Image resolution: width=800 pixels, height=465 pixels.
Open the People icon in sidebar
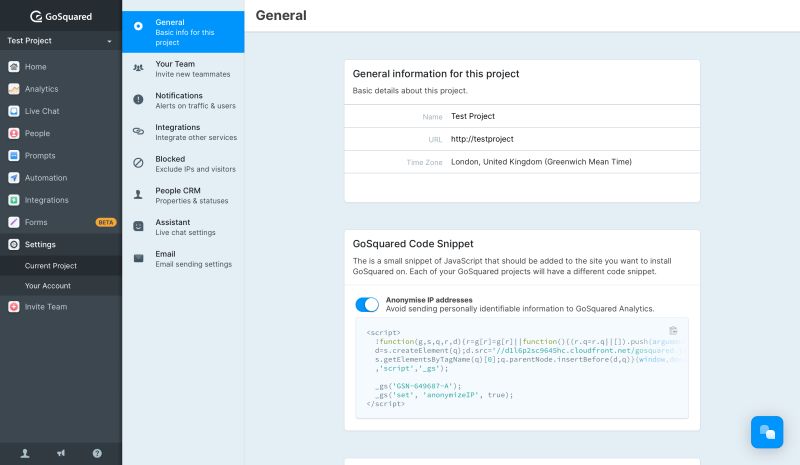[14, 133]
